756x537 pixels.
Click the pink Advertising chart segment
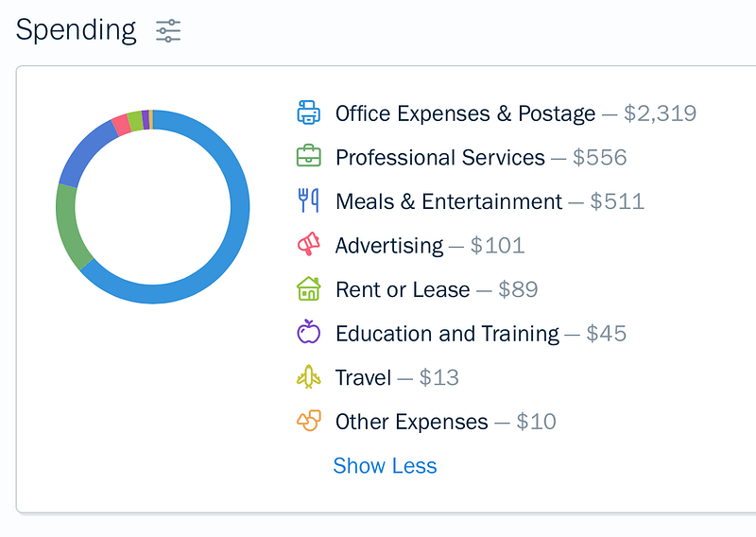[x=122, y=126]
